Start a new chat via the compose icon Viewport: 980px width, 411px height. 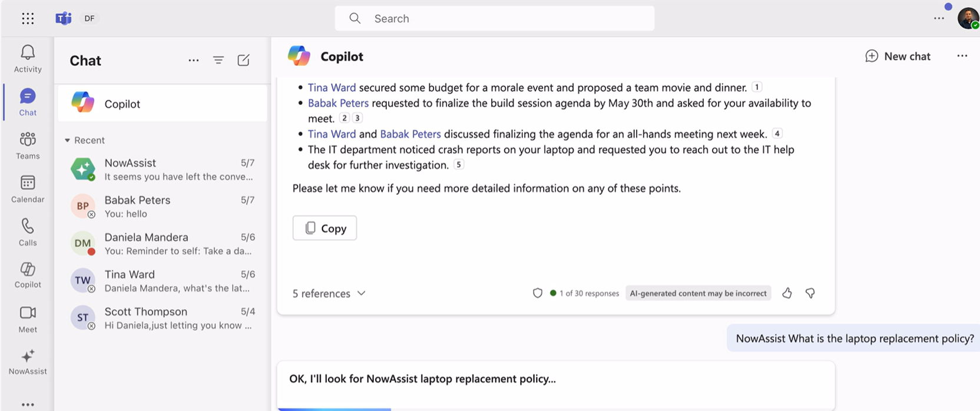coord(243,60)
